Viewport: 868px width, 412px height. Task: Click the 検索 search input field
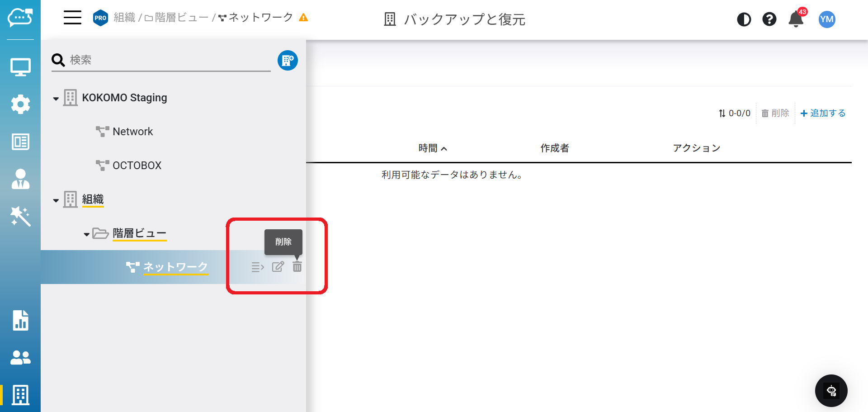click(167, 60)
